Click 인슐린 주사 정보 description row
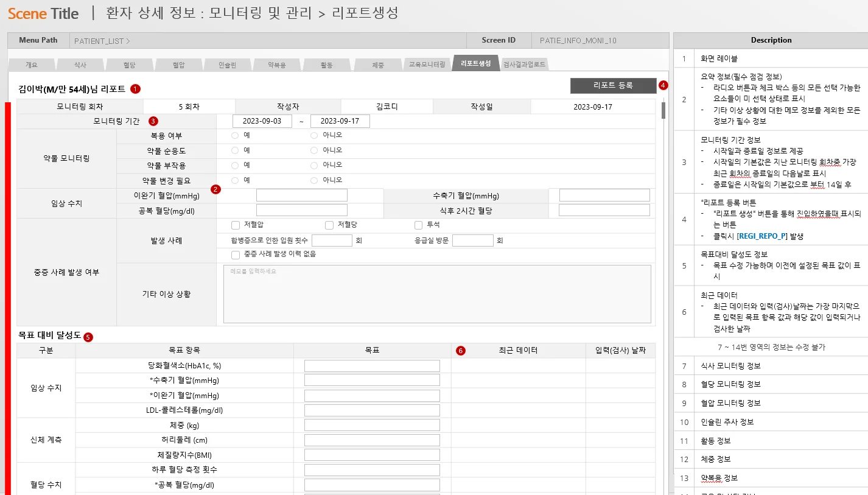868x495 pixels. 771,422
